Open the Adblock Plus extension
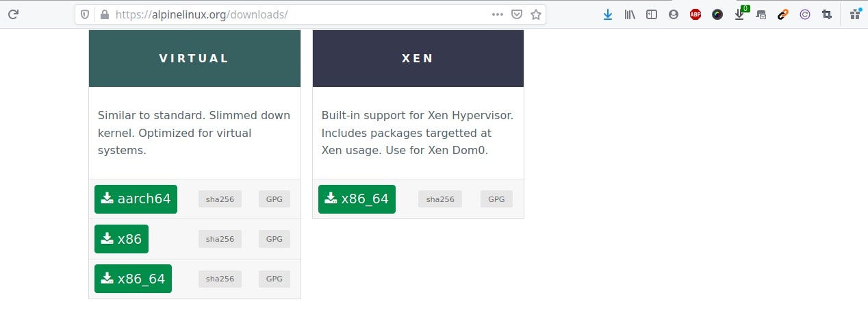The height and width of the screenshot is (328, 868). (695, 14)
